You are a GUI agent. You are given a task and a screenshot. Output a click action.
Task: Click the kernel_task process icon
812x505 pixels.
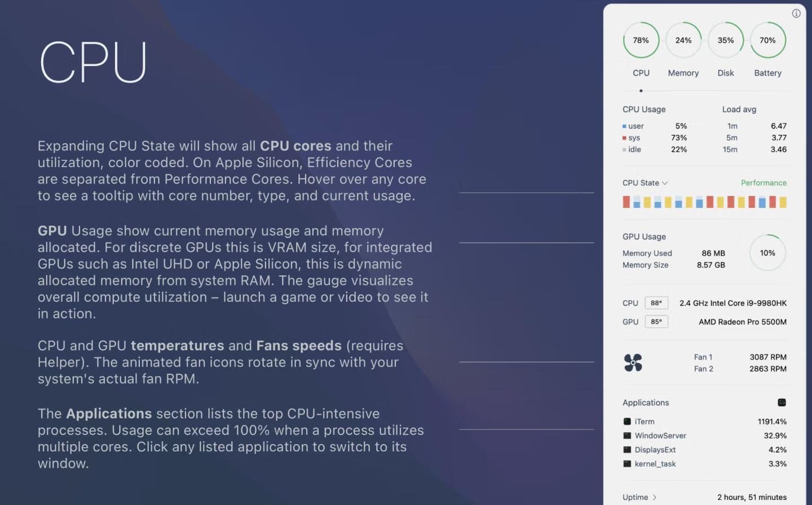point(627,464)
